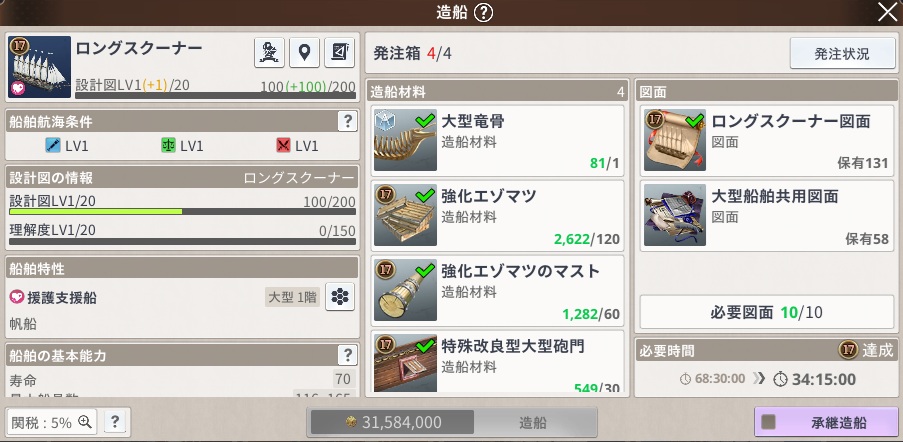Select the 強化エゾマツのマスト material item

point(497,290)
